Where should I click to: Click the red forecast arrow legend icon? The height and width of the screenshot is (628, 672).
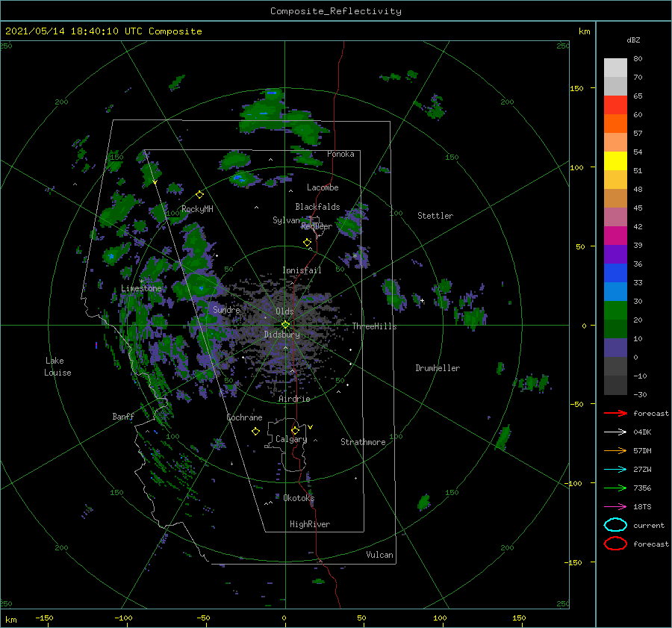(x=615, y=413)
